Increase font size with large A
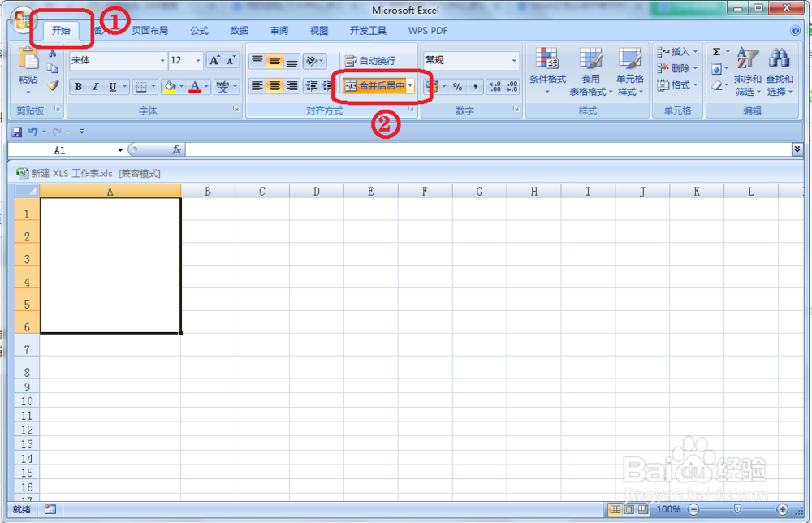Image resolution: width=812 pixels, height=523 pixels. coord(214,60)
